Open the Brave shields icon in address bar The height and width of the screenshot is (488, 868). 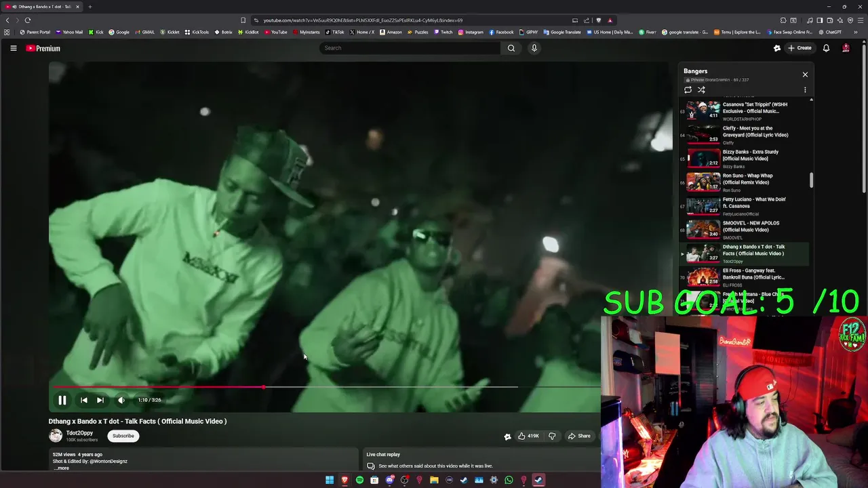(x=598, y=20)
